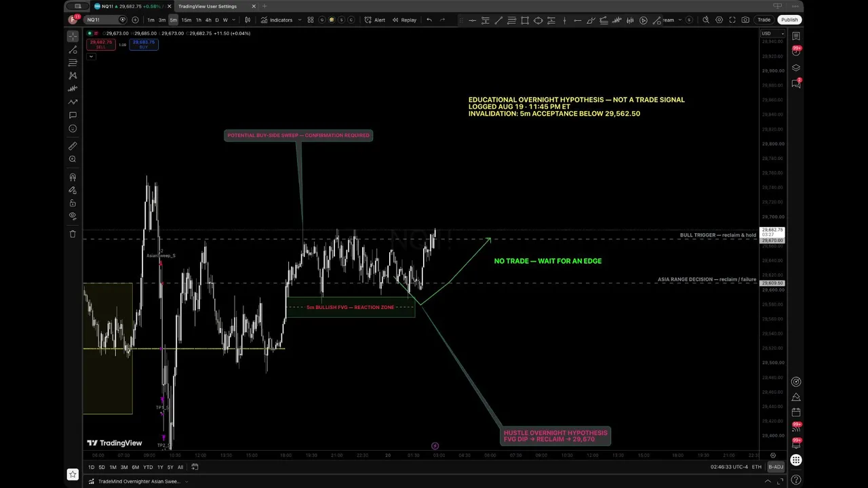This screenshot has width=868, height=488.
Task: Open the forecasting and measurement tools
Action: [73, 89]
